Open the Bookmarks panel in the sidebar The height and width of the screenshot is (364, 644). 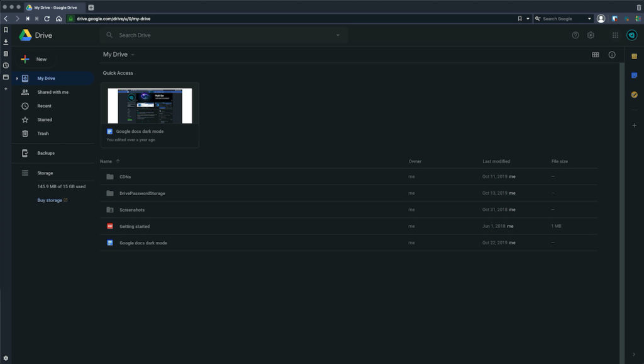pos(6,30)
